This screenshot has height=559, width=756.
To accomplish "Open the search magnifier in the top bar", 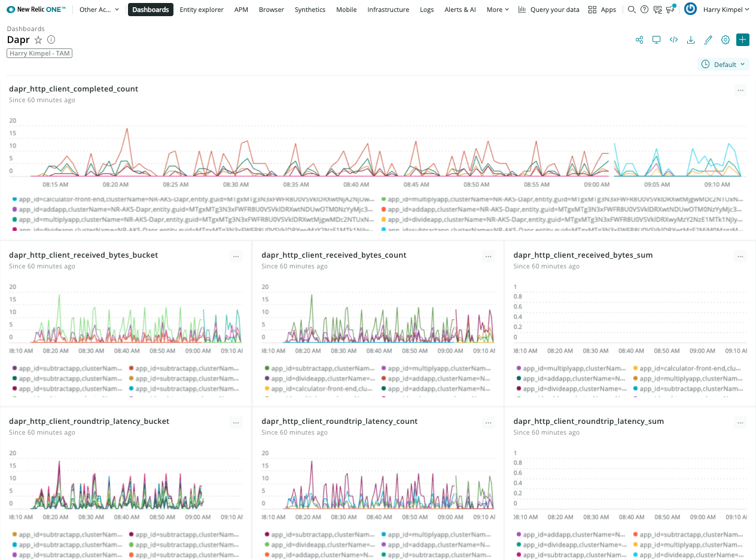I will pyautogui.click(x=632, y=10).
